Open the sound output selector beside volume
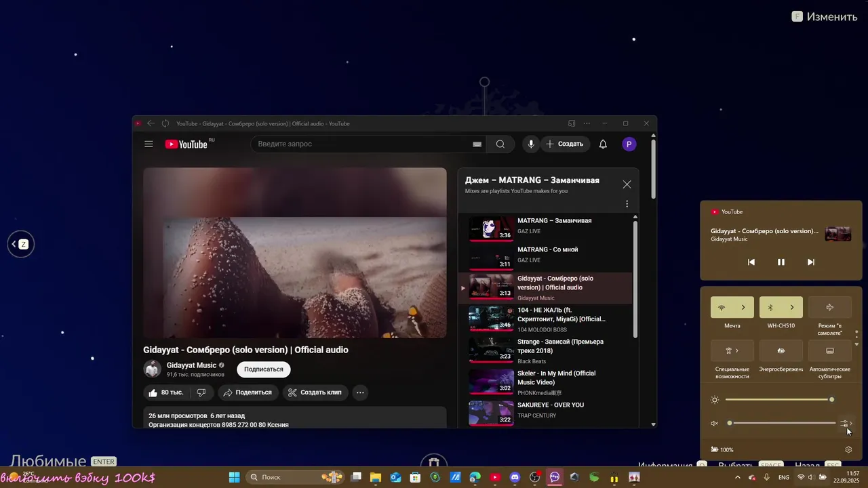Viewport: 868px width, 488px height. click(846, 423)
